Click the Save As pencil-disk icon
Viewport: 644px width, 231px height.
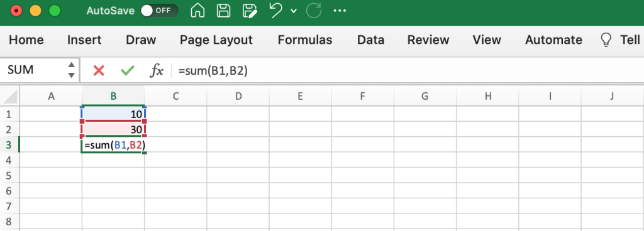pyautogui.click(x=250, y=11)
